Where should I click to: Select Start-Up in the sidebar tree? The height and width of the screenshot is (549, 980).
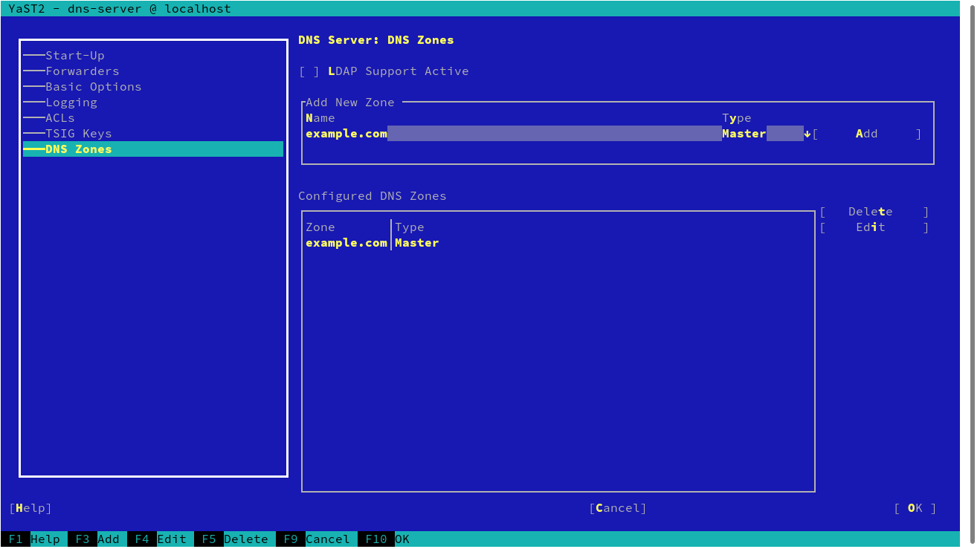[x=74, y=55]
